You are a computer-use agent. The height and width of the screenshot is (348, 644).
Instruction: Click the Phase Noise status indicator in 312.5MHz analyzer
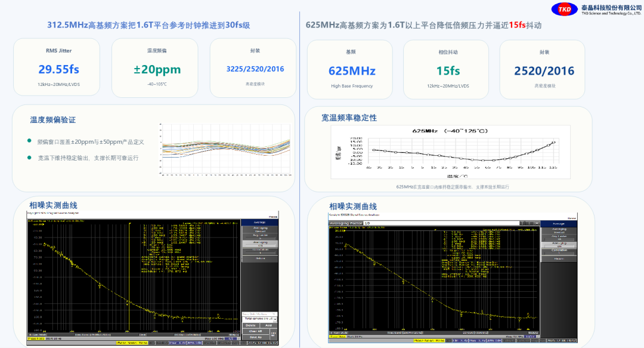(x=132, y=343)
